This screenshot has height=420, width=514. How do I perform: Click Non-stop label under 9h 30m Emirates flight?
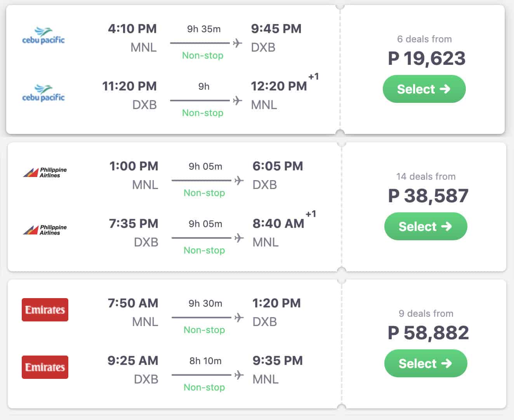click(204, 330)
